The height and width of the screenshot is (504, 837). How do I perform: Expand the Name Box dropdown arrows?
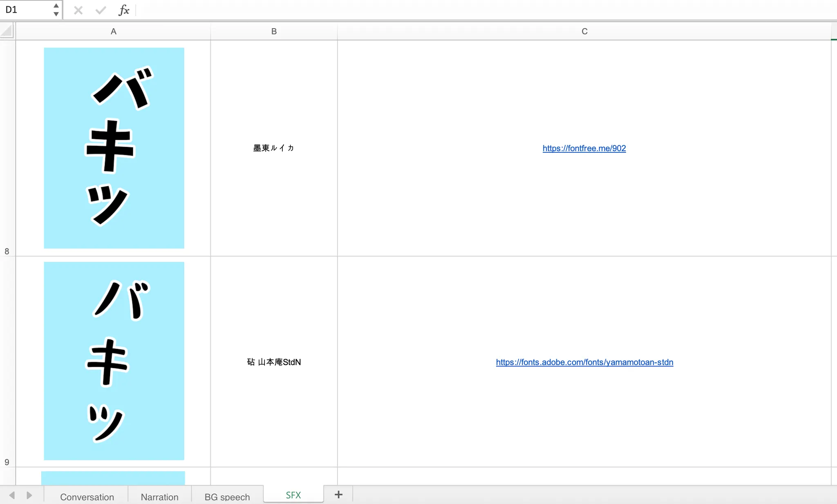[56, 10]
